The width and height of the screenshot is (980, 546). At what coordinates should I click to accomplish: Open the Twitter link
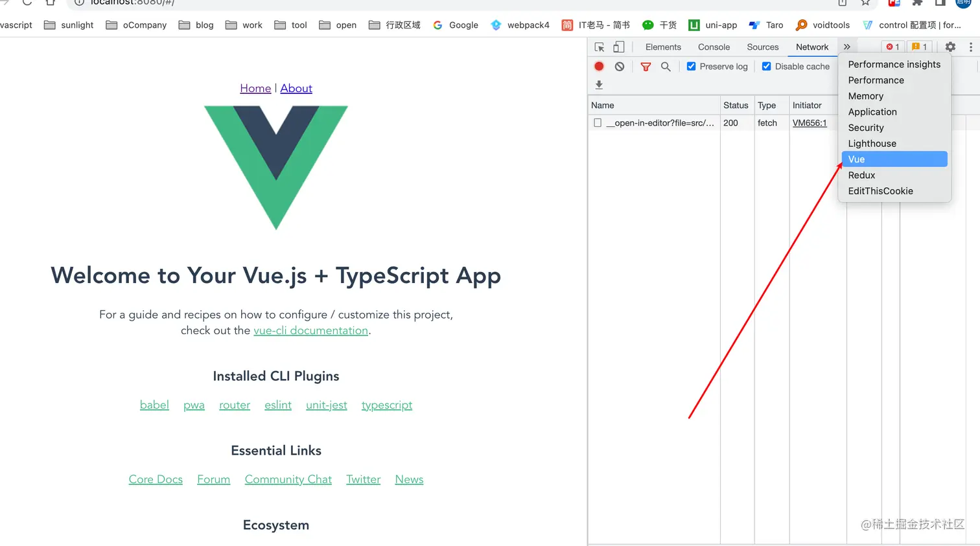pyautogui.click(x=363, y=479)
